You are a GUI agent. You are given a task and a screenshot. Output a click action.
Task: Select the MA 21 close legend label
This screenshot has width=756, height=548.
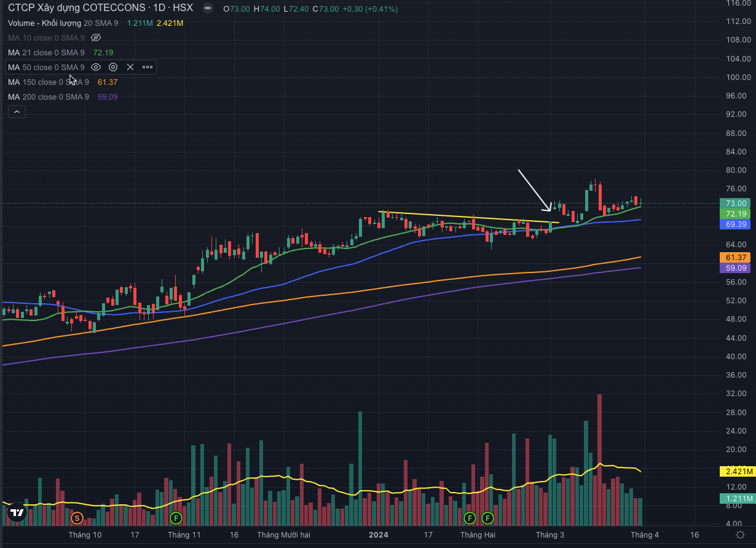point(46,52)
